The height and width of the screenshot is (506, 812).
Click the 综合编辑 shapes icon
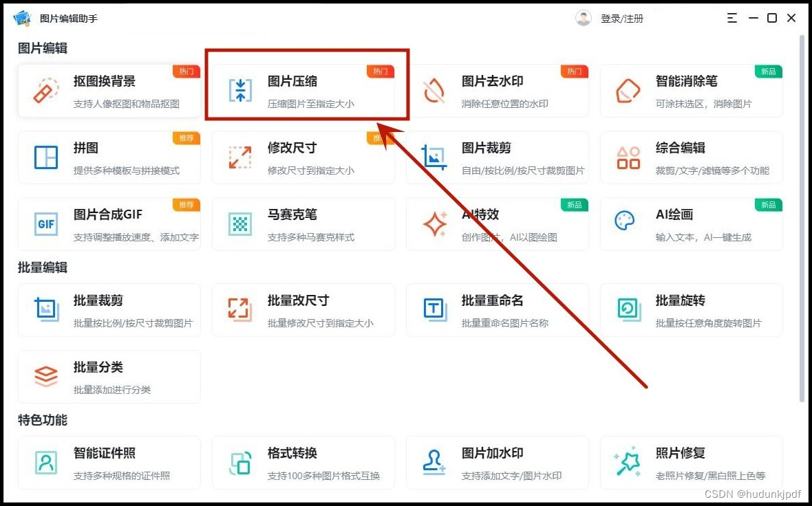click(x=628, y=157)
